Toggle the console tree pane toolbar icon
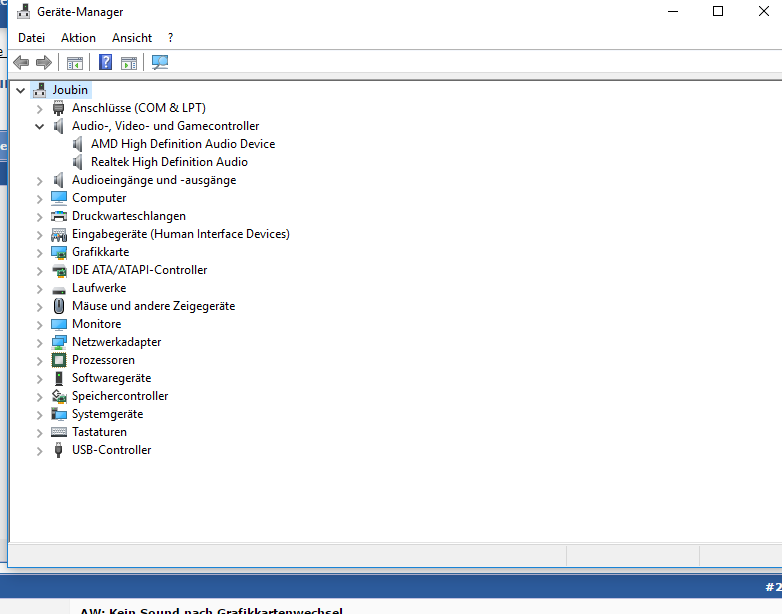 75,63
